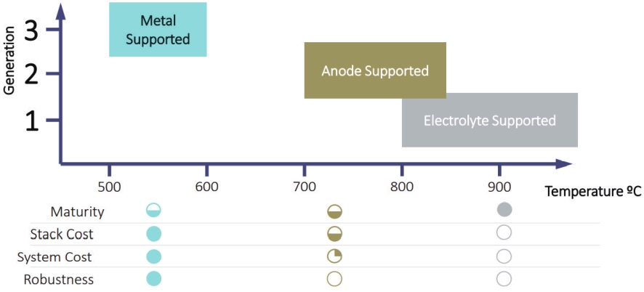
Task: Click the Robustness row label
Action: [x=59, y=280]
